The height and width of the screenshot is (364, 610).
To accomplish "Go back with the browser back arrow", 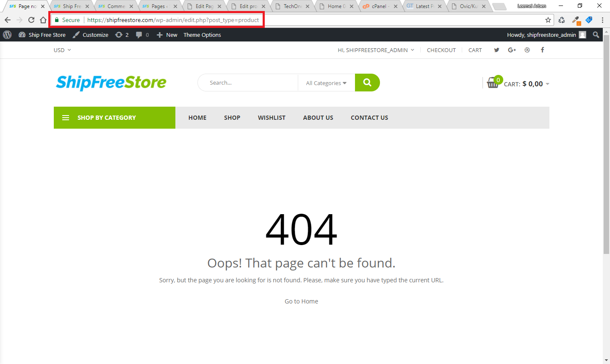I will coord(8,20).
